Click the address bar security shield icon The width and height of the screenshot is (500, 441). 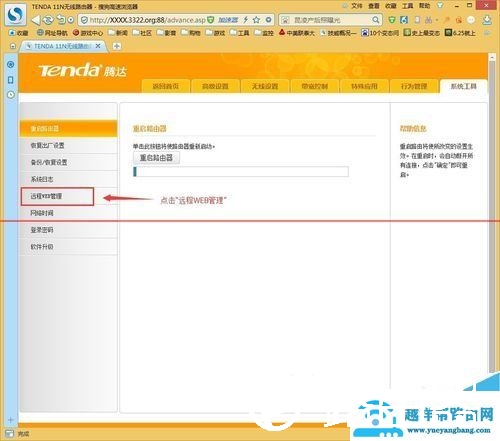(x=84, y=20)
